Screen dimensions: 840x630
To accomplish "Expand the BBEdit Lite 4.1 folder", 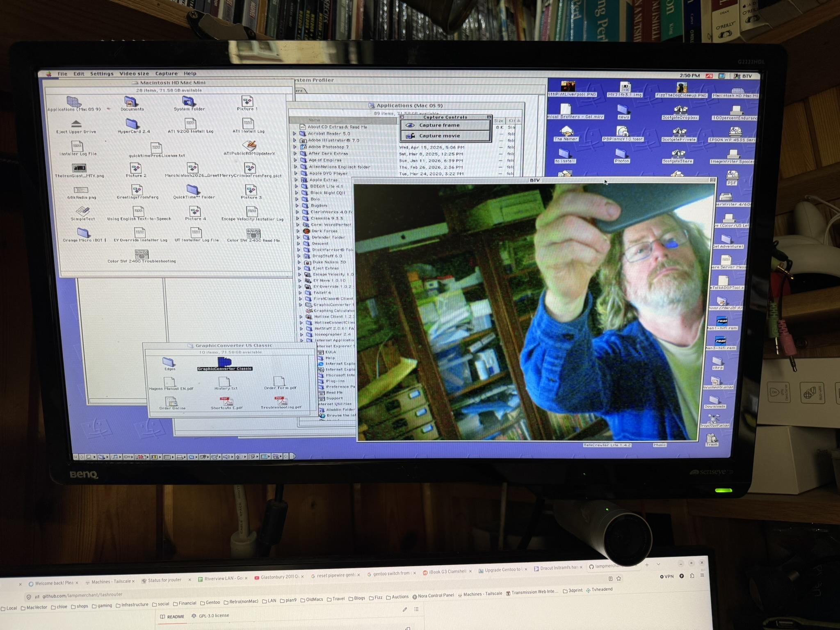I will 297,186.
